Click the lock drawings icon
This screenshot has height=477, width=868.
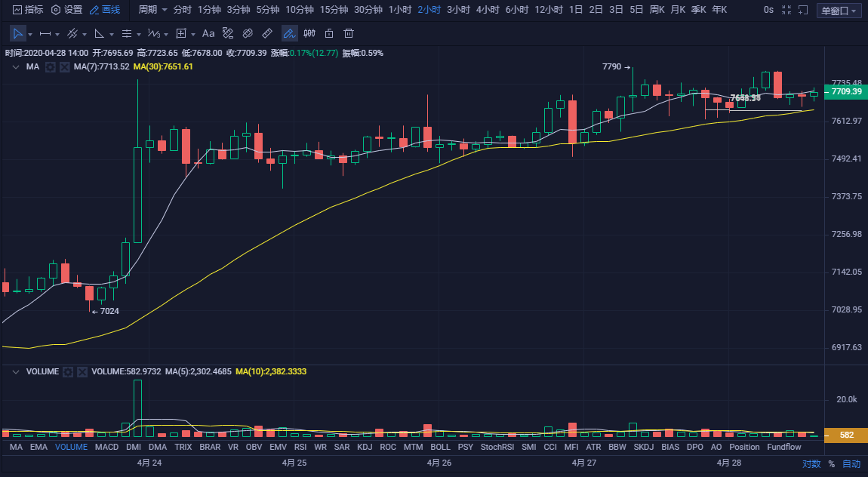tap(329, 34)
